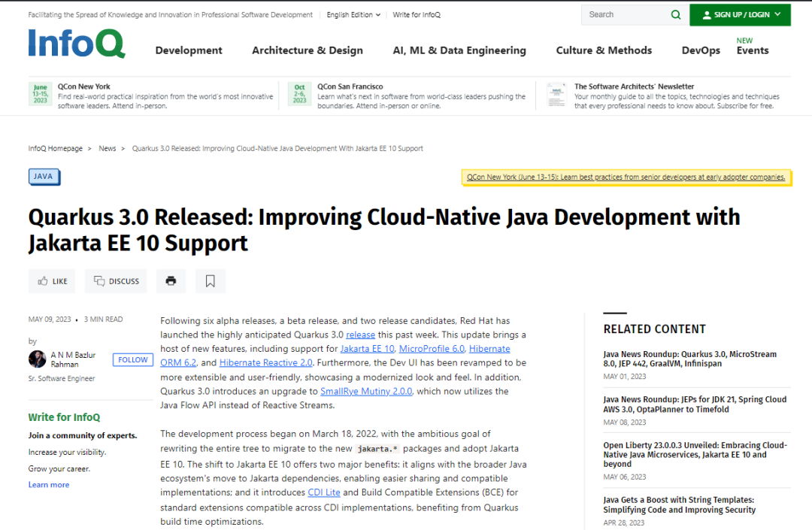This screenshot has height=530, width=812.
Task: Click the QCon San Francisco event title
Action: coord(350,86)
